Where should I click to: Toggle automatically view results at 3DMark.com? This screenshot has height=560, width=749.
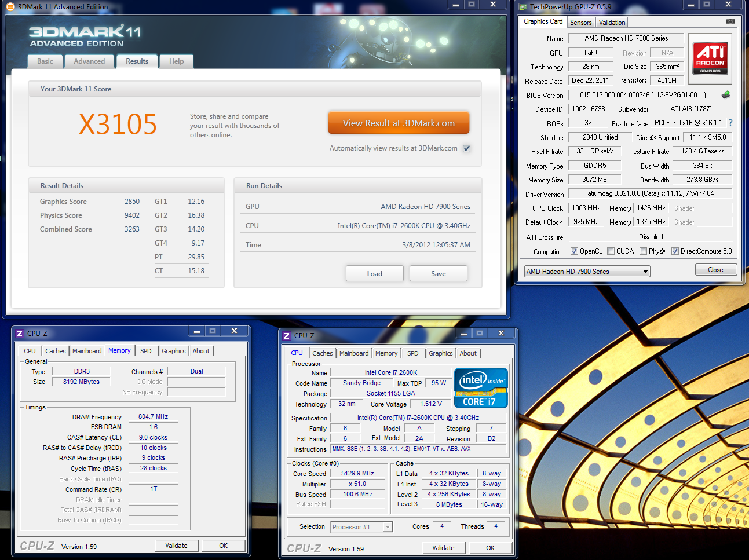467,148
